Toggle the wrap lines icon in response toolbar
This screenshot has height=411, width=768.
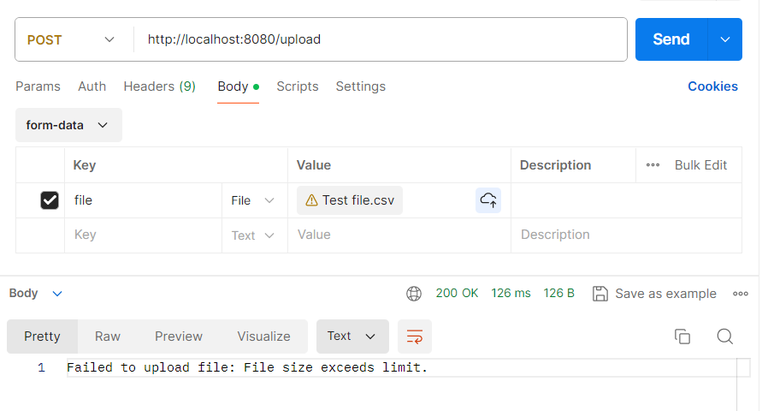(x=414, y=336)
